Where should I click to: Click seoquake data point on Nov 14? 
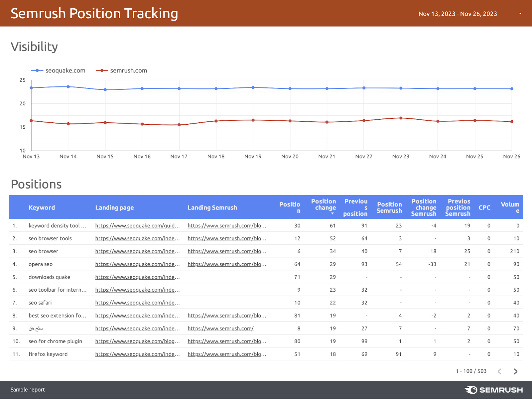68,87
